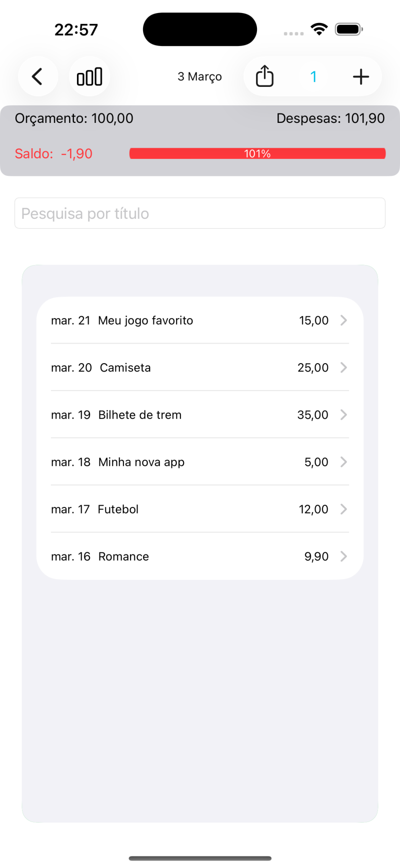Tap chevron beside Minha nova app 5,00
This screenshot has width=400, height=868.
click(343, 462)
